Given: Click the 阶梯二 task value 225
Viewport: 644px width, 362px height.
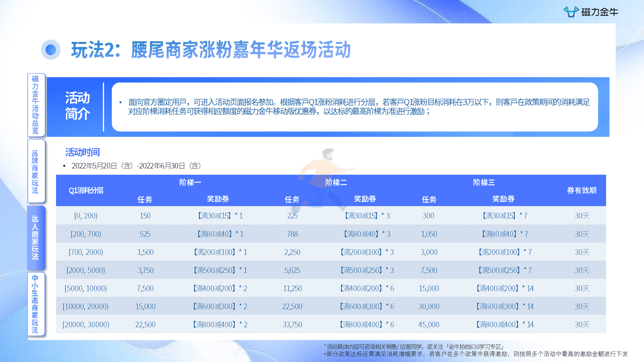Looking at the screenshot, I should point(292,216).
